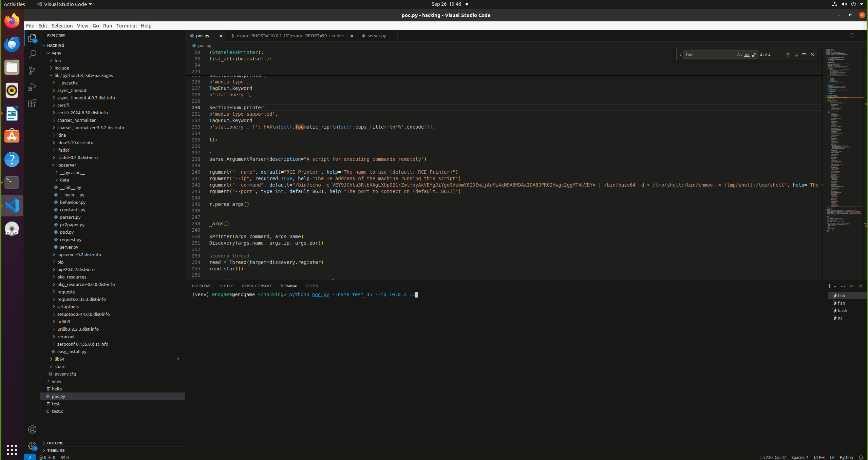Click the UTF-8 encoding button in status bar
Screen dimensions: 868x460
819,457
